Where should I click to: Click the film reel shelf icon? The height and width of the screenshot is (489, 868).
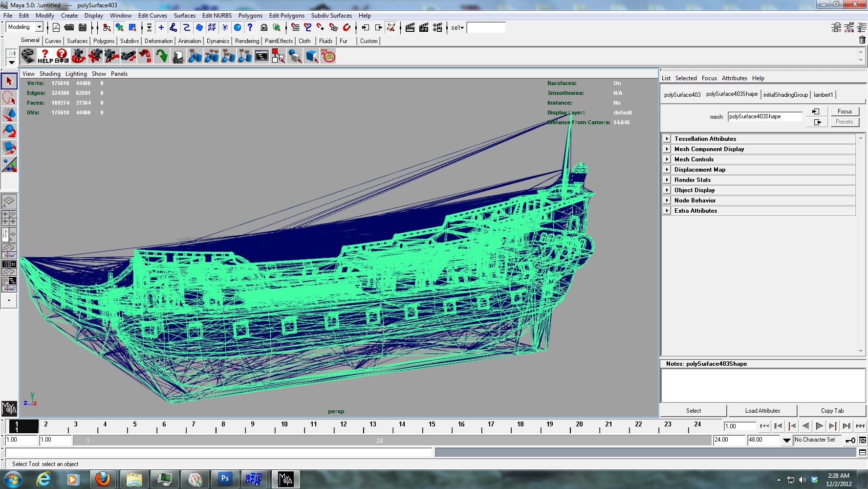pyautogui.click(x=28, y=56)
